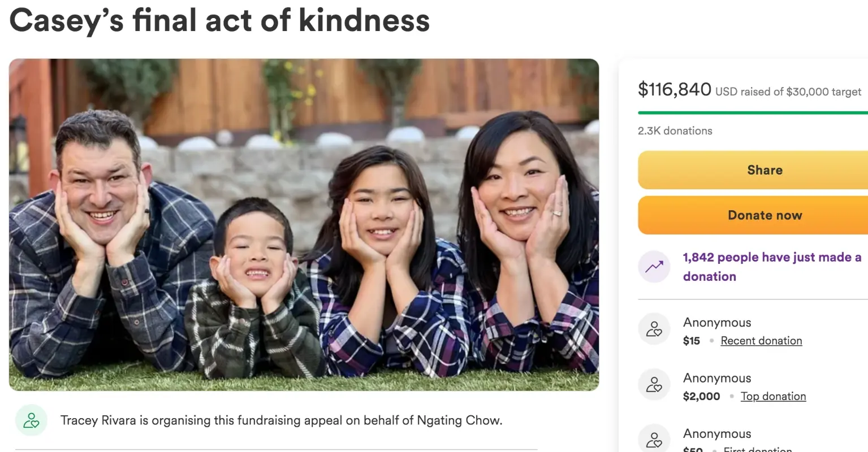Screen dimensions: 868x452
Task: Click donor avatar icon next to $15 donation
Action: tap(654, 329)
